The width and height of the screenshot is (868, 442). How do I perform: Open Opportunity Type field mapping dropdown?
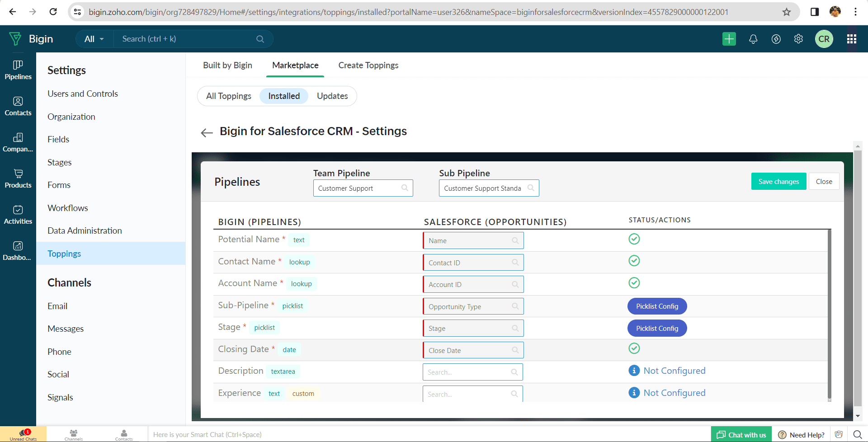tap(473, 306)
